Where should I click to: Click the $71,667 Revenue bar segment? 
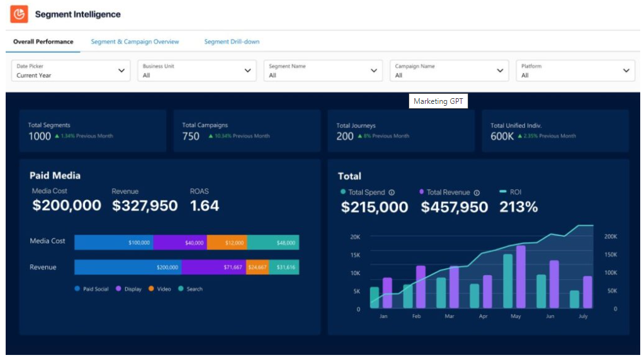click(x=213, y=267)
